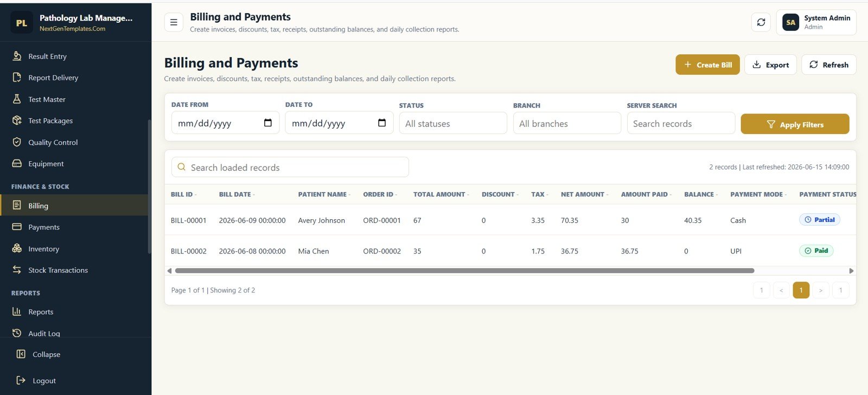The image size is (868, 395).
Task: Focus the Search loaded records field
Action: [x=290, y=167]
